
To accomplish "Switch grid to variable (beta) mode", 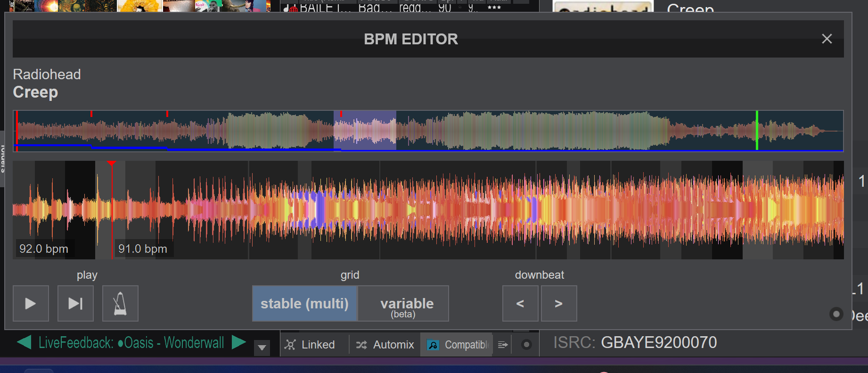I will 404,303.
